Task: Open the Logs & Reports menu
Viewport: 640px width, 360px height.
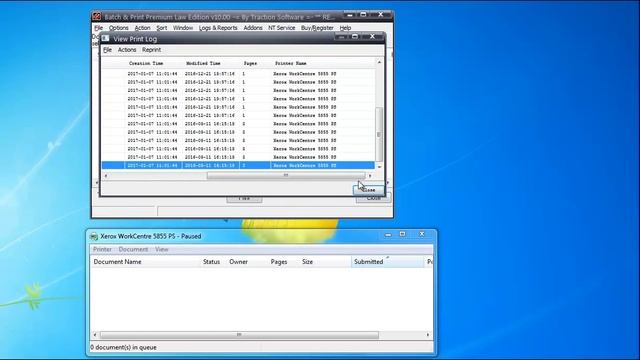Action: 218,28
